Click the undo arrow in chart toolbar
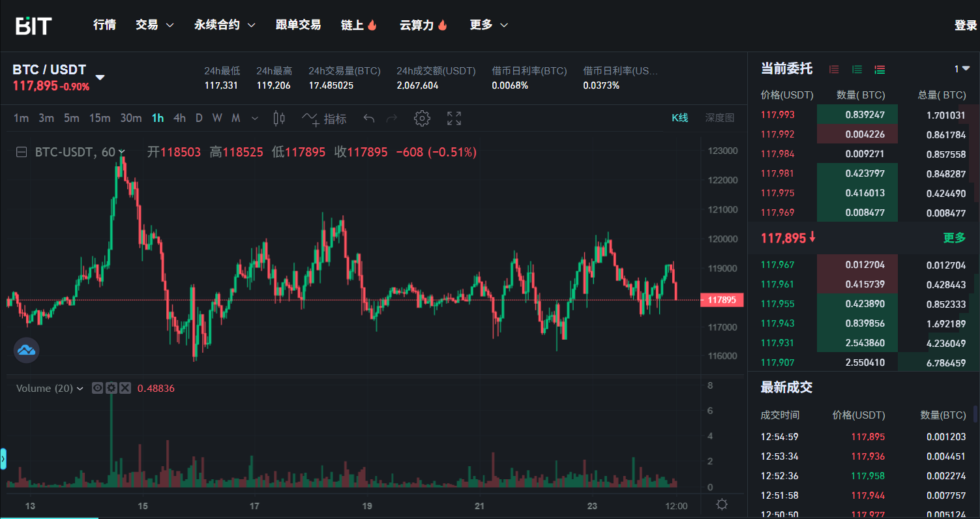The height and width of the screenshot is (519, 980). [368, 119]
